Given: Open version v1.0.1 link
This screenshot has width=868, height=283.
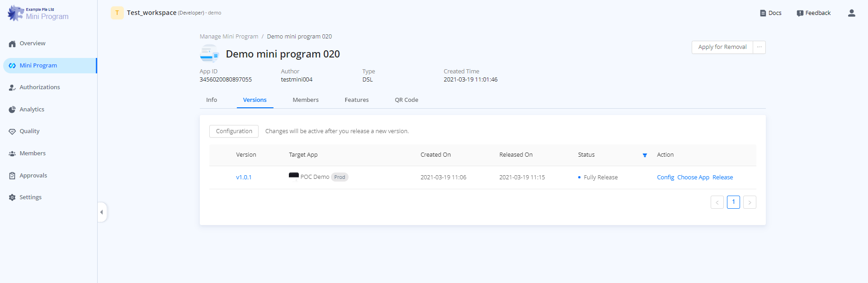Looking at the screenshot, I should (244, 177).
